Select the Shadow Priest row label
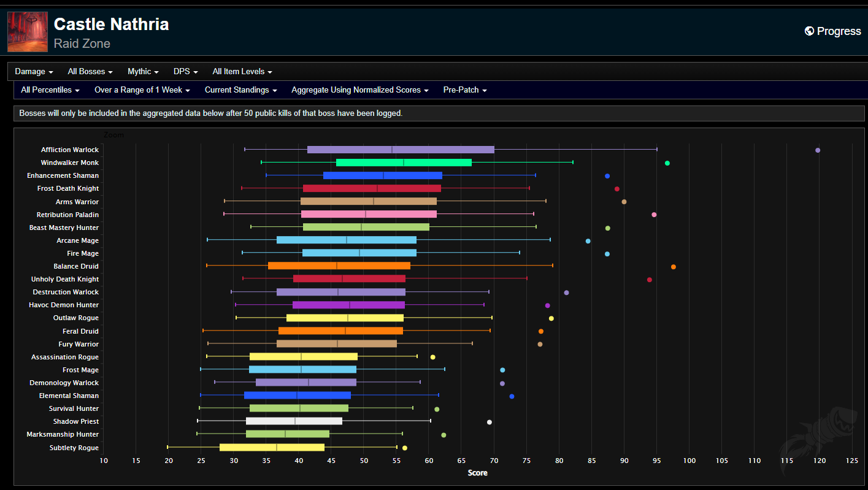 click(x=76, y=421)
